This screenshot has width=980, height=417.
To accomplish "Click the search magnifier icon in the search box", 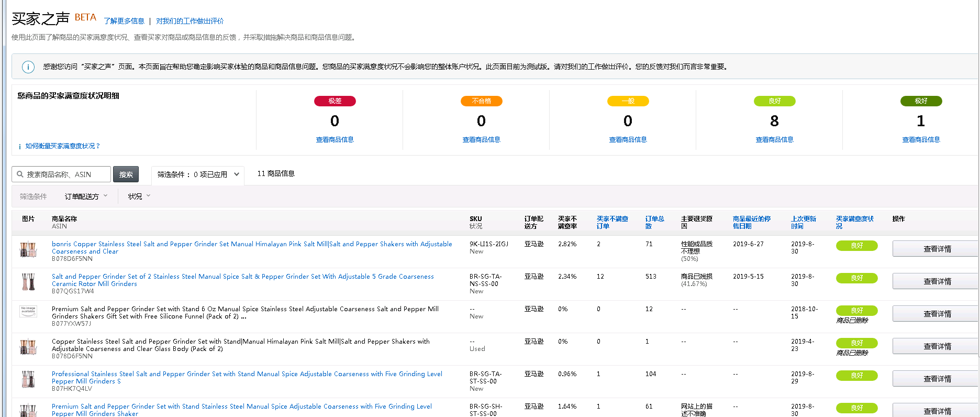I will click(x=20, y=174).
